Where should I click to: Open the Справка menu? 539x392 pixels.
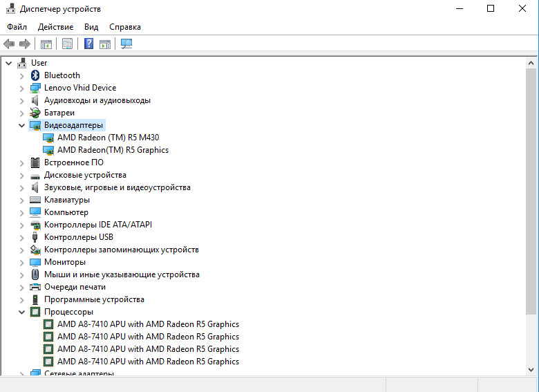point(125,27)
